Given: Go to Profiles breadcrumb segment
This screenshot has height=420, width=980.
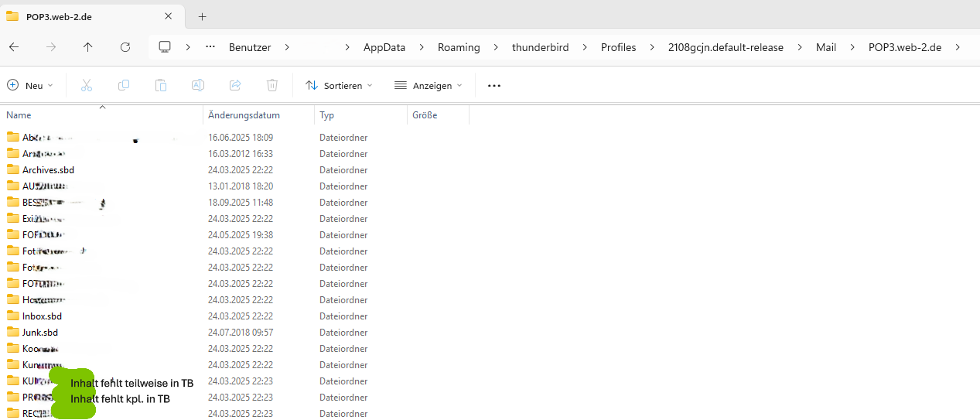Looking at the screenshot, I should [618, 47].
